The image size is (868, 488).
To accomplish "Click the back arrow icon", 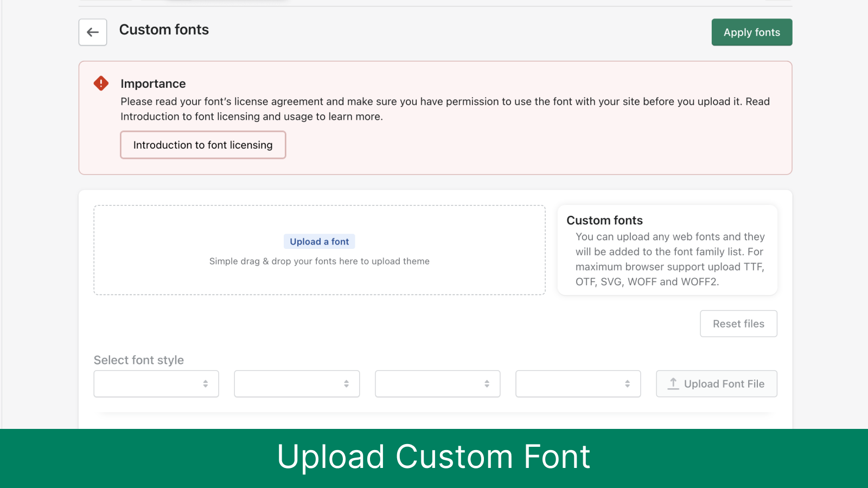I will point(93,33).
